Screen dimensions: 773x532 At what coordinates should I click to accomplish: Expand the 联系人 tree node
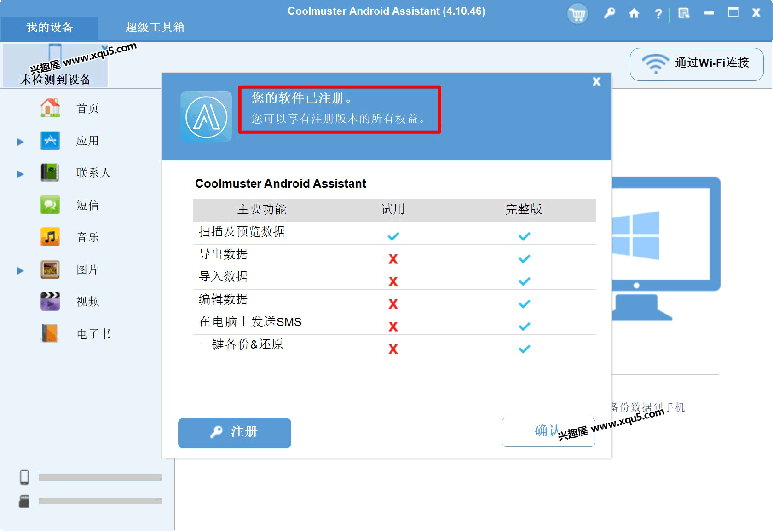tap(20, 174)
